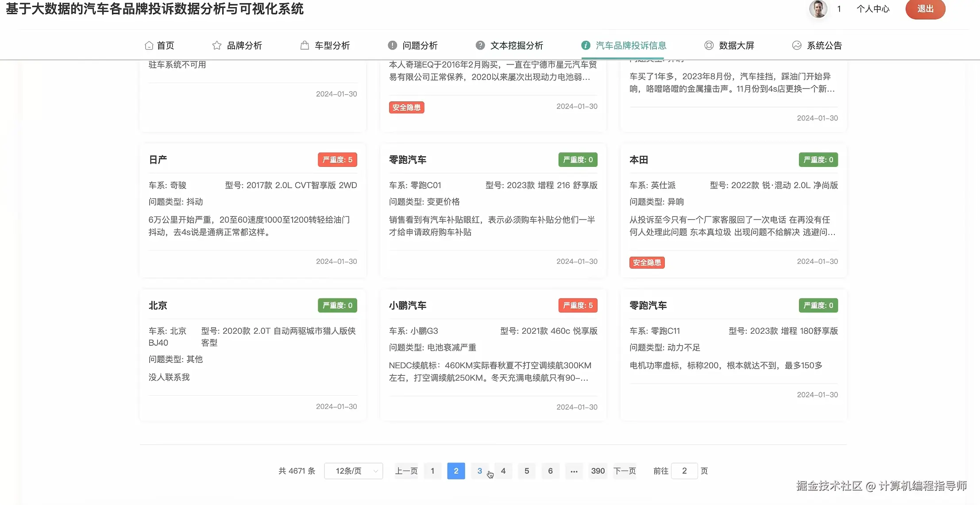Open the 个人中心 menu
980x505 pixels.
coord(872,9)
